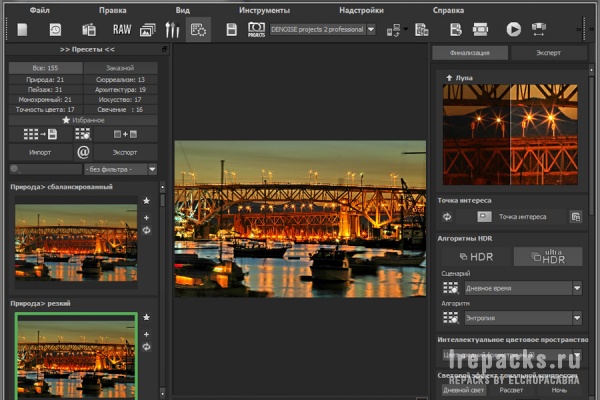Show Избранное favorite presets
Screen dimensions: 600x400
pos(83,120)
